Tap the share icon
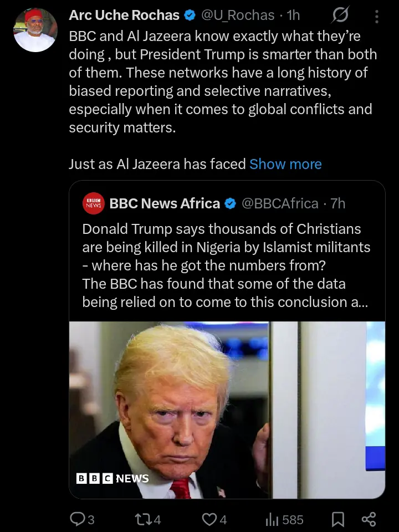The width and height of the screenshot is (399, 532). 369,519
